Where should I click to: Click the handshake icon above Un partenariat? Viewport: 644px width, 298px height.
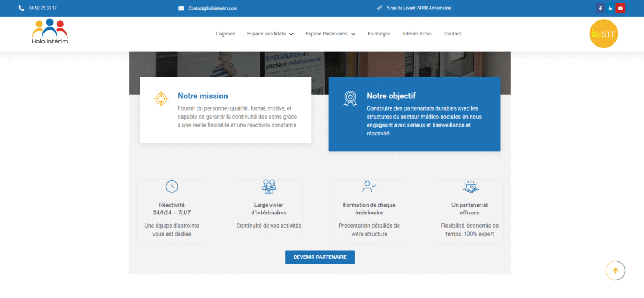click(470, 186)
